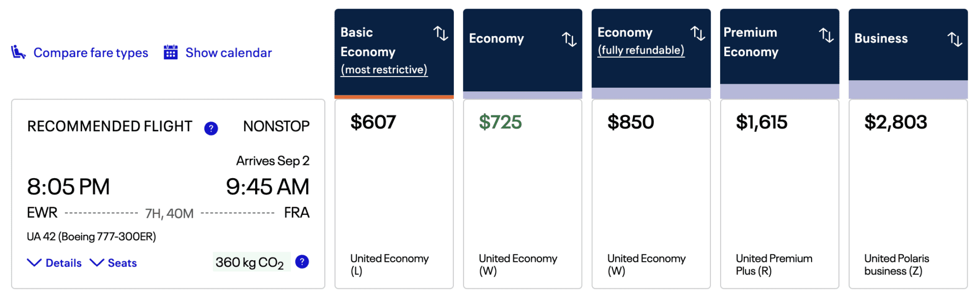The width and height of the screenshot is (980, 296).
Task: Click the question mark beside the CO2 estimate
Action: click(302, 262)
